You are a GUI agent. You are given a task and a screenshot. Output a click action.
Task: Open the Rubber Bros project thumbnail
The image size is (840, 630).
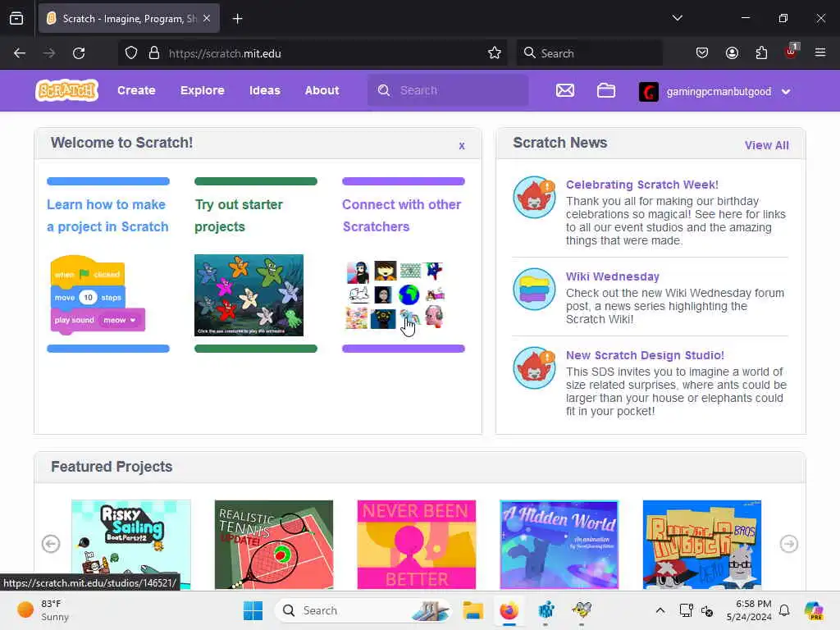tap(702, 545)
